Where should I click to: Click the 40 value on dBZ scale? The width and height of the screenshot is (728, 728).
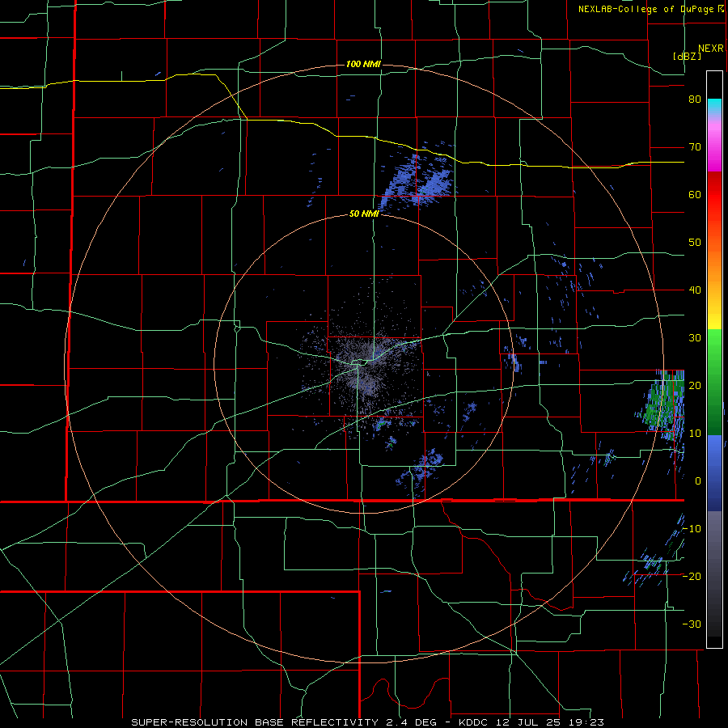(x=695, y=290)
